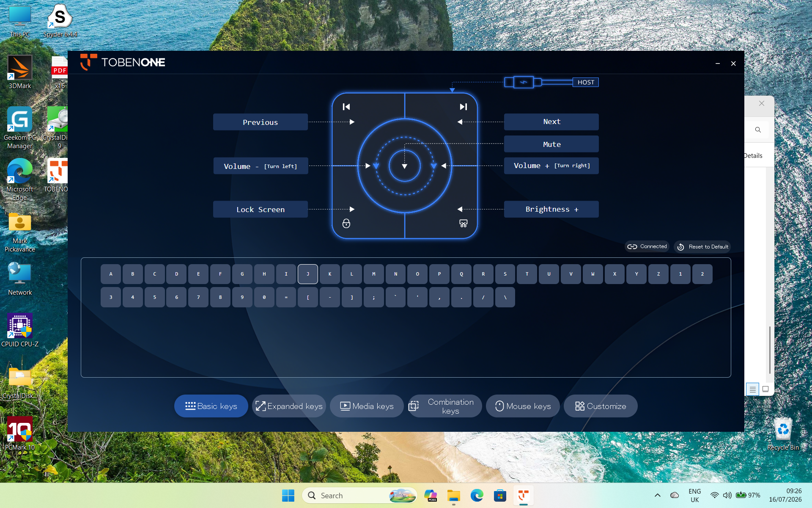Viewport: 812px width, 508px height.
Task: Click the previous track icon on the dial pad
Action: click(346, 107)
